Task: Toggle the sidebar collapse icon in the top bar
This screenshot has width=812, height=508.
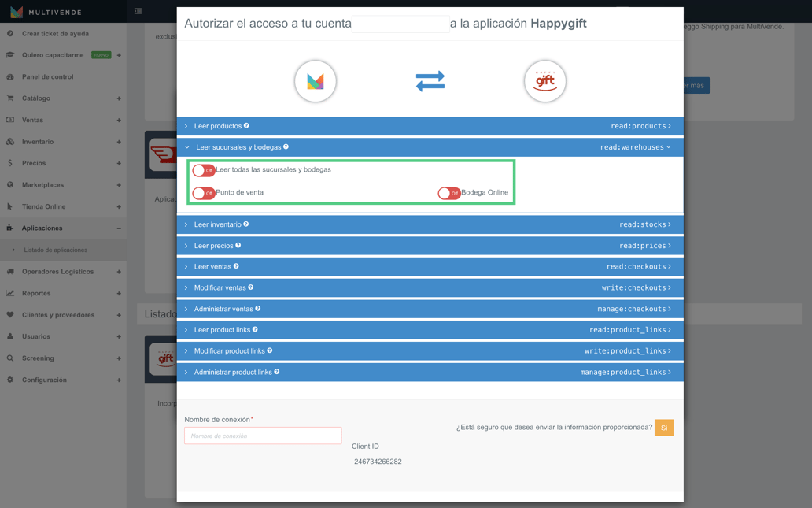Action: click(138, 11)
